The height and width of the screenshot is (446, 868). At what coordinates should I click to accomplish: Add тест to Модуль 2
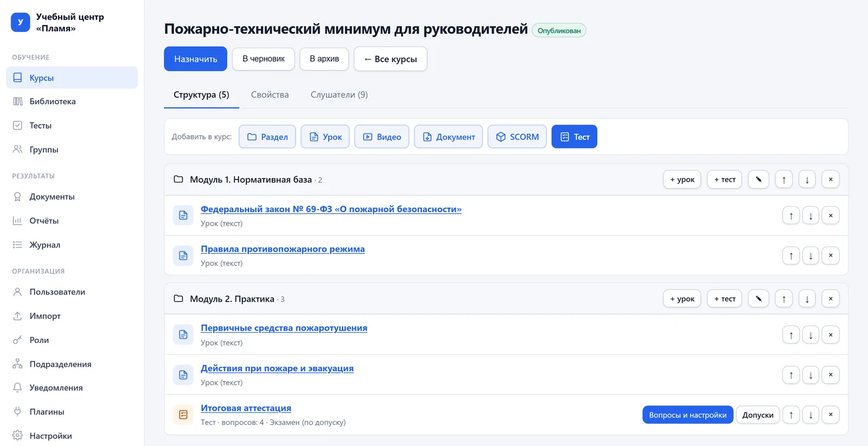[725, 298]
